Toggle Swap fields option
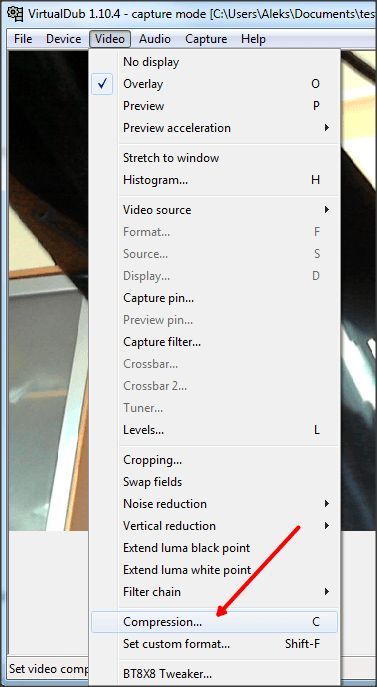The height and width of the screenshot is (687, 377). (x=214, y=482)
